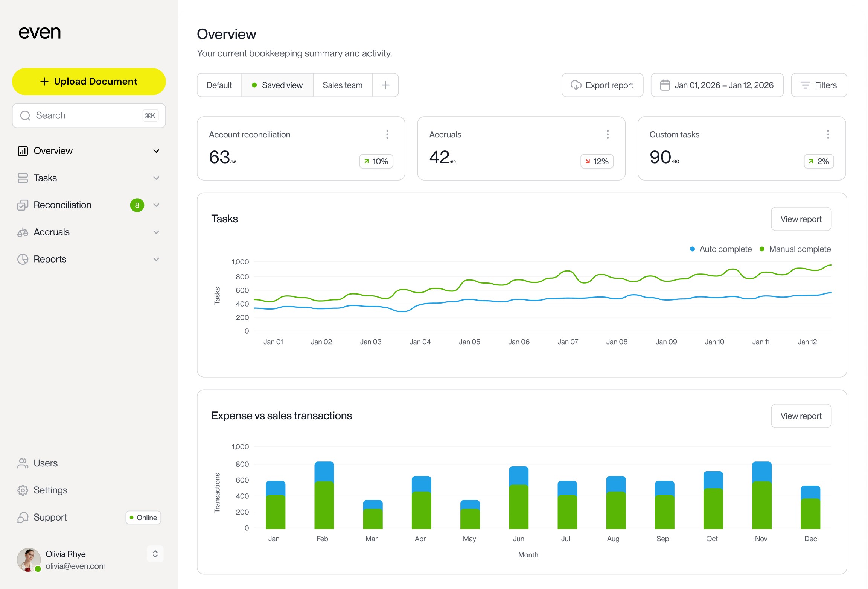The image size is (868, 589).
Task: Toggle Manual complete legend item
Action: click(x=795, y=249)
